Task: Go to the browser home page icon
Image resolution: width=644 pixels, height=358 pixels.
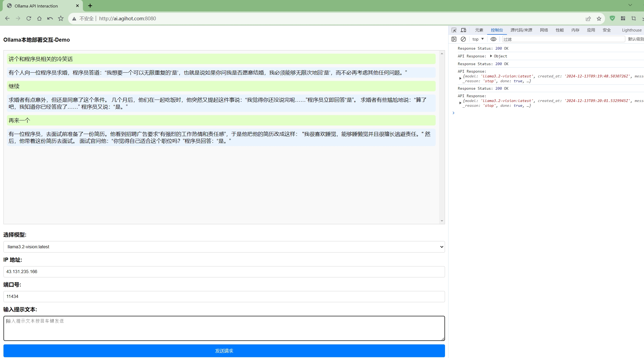Action: tap(39, 18)
